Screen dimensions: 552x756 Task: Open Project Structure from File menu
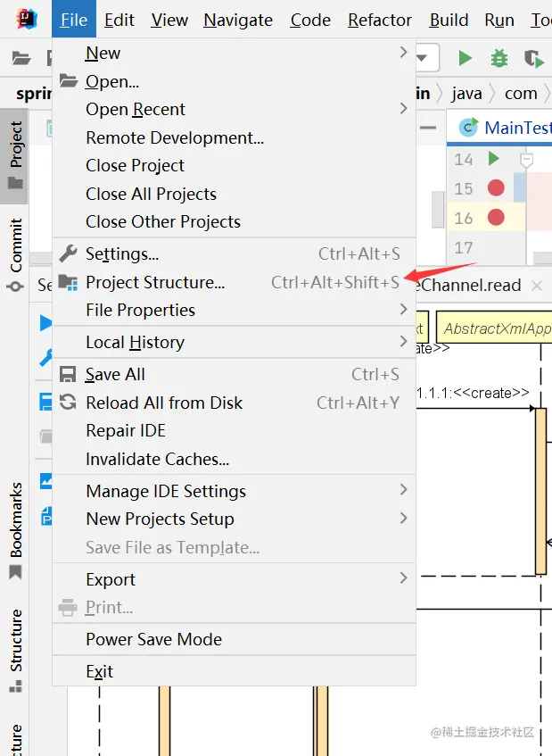tap(155, 283)
